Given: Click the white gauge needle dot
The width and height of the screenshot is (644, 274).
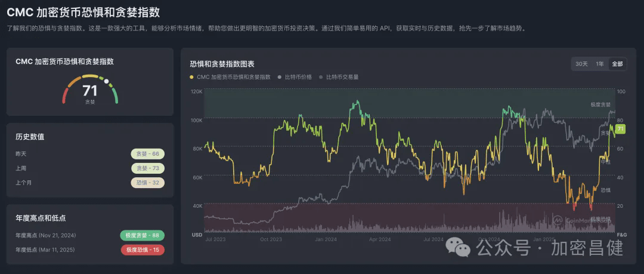Looking at the screenshot, I should point(106,81).
